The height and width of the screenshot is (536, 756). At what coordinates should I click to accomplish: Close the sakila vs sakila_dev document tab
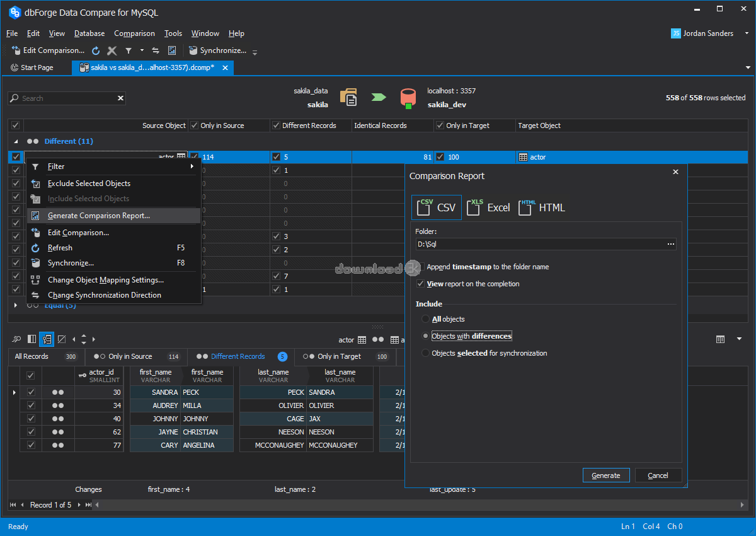pos(226,67)
